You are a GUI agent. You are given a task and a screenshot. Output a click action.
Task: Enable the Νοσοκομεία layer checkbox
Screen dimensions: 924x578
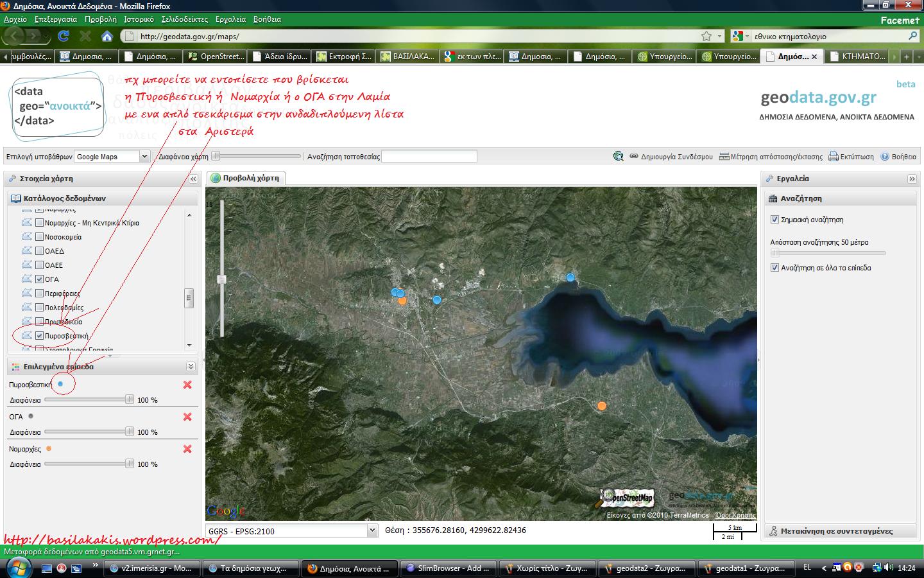coord(40,237)
